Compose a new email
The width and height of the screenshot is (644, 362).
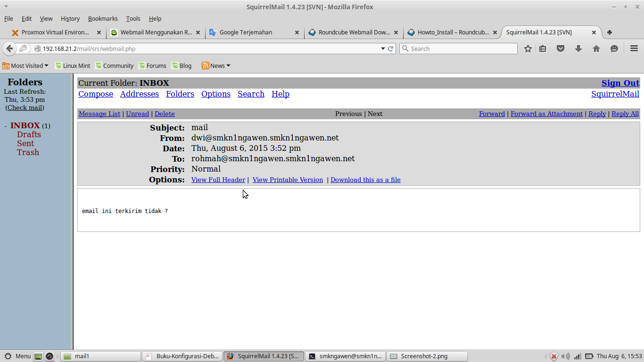(x=96, y=94)
